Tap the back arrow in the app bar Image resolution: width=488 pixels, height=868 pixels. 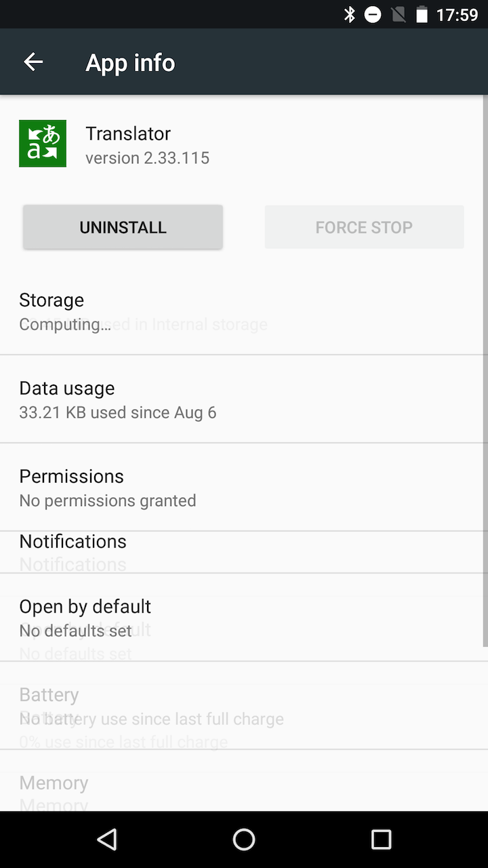pos(33,62)
